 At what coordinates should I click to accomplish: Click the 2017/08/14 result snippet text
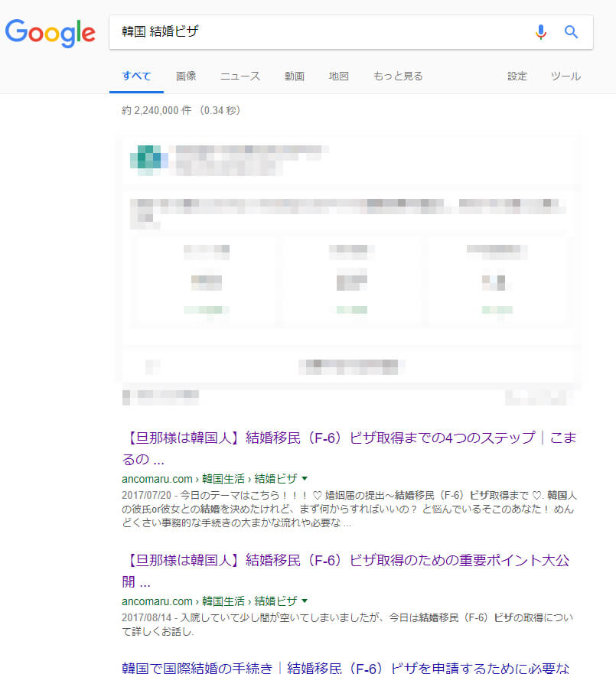pos(347,624)
